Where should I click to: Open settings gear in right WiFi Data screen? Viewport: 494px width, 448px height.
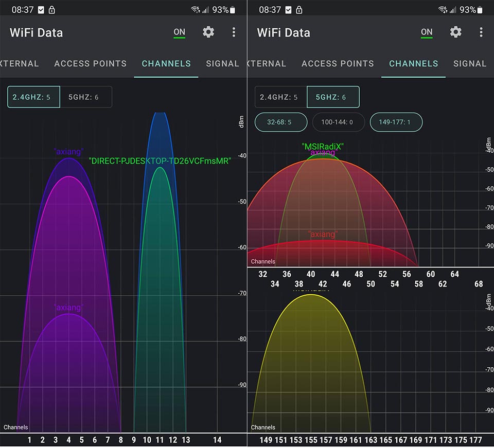point(455,32)
